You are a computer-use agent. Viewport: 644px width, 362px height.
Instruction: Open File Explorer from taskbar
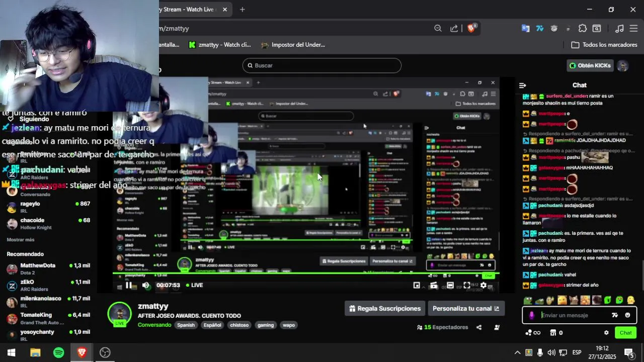(35, 352)
